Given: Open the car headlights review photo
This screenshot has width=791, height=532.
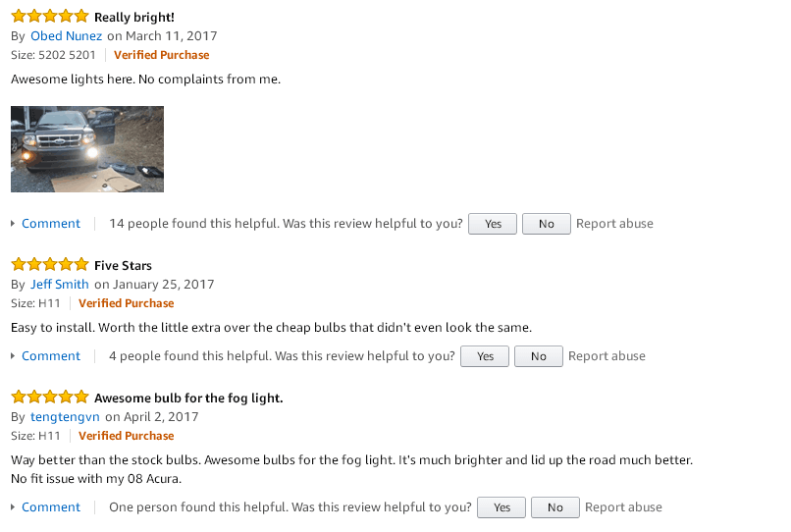Looking at the screenshot, I should (x=87, y=149).
